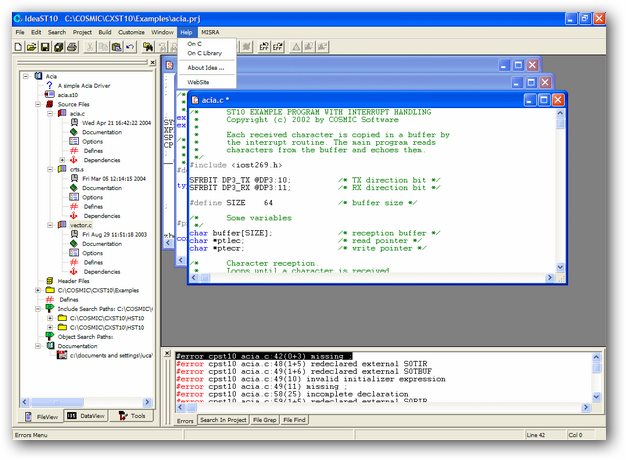Click the New file toolbar icon
Image resolution: width=626 pixels, height=460 pixels.
click(x=18, y=47)
